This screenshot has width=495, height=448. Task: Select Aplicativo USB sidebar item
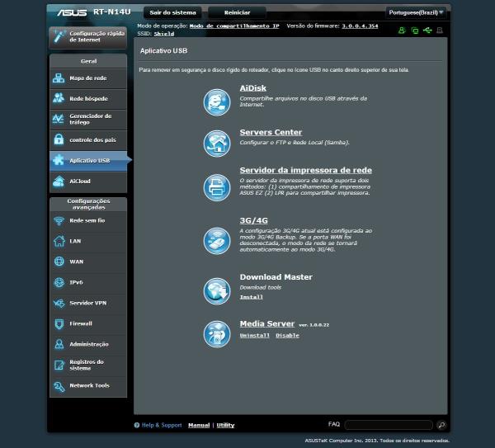88,161
